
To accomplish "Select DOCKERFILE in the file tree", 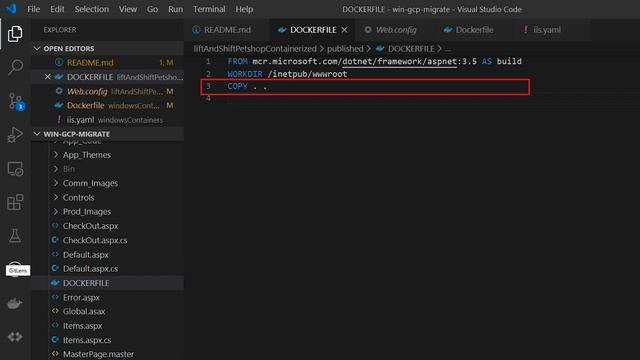I will [107, 283].
